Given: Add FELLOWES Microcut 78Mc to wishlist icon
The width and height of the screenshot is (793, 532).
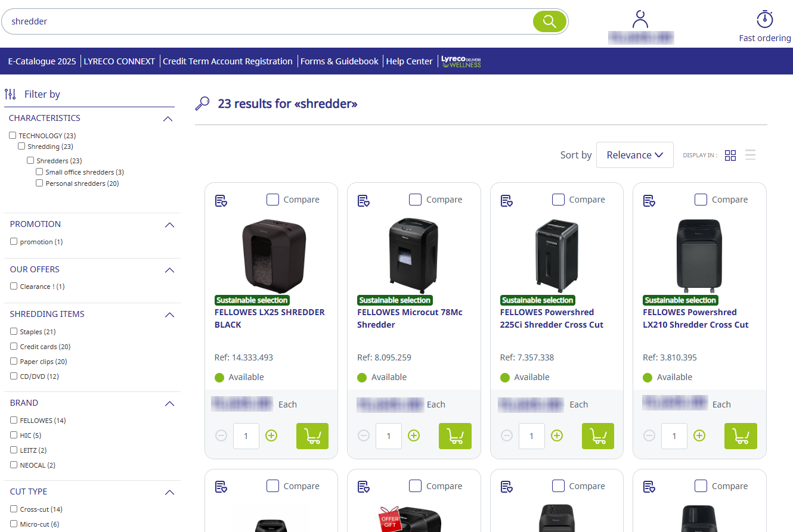Looking at the screenshot, I should 364,201.
